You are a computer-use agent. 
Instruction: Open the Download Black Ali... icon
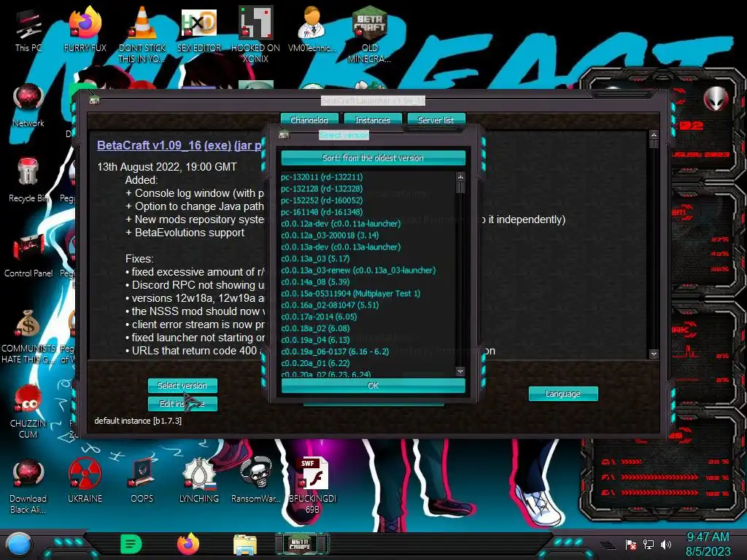[28, 486]
